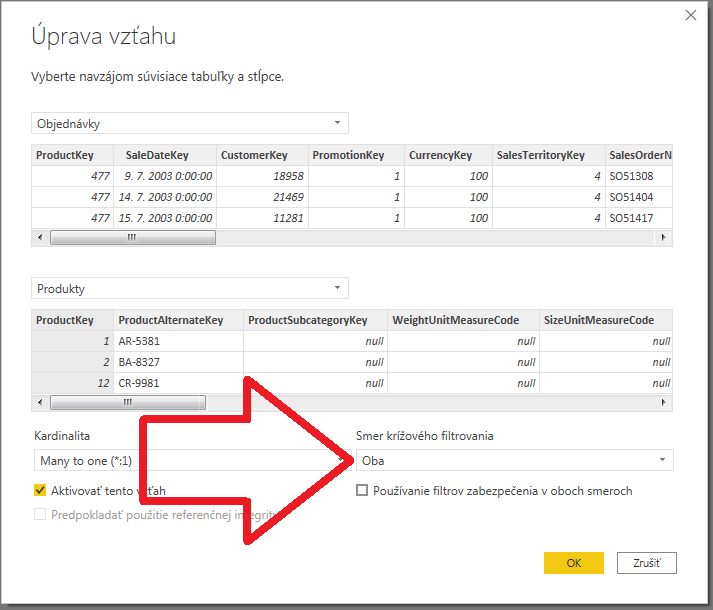This screenshot has width=713, height=610.
Task: Open the Produkty table dropdown
Action: click(190, 289)
